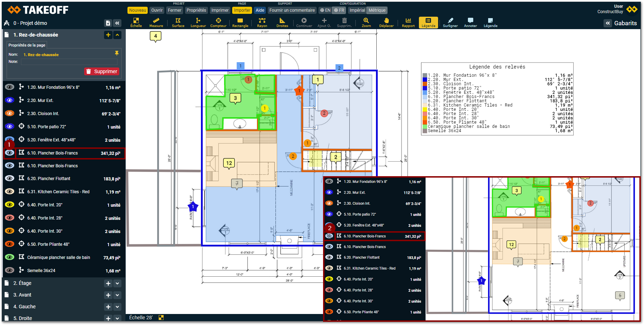Activate the Surface measurement tool
This screenshot has width=644, height=325.
(x=178, y=22)
